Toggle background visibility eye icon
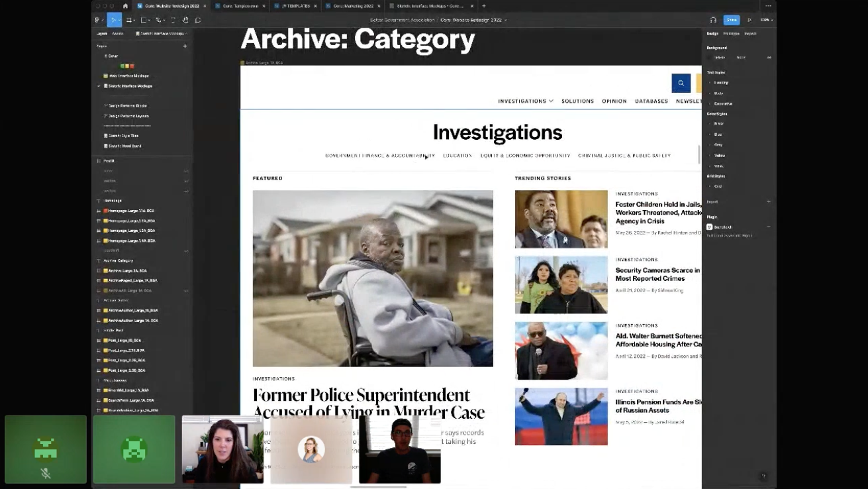The width and height of the screenshot is (868, 489). [x=769, y=58]
